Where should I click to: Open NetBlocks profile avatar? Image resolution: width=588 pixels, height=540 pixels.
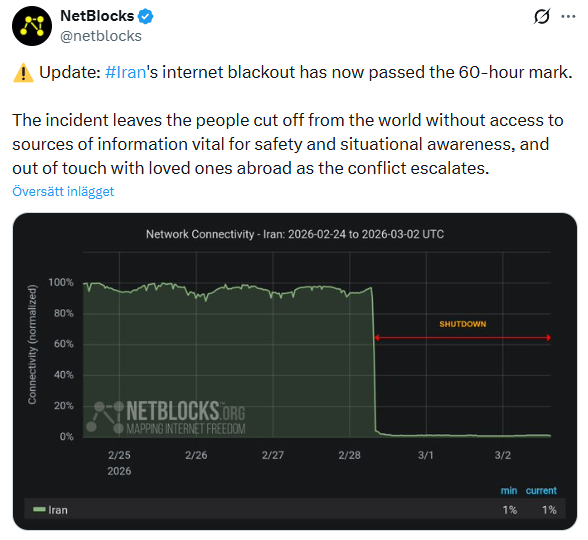(32, 26)
